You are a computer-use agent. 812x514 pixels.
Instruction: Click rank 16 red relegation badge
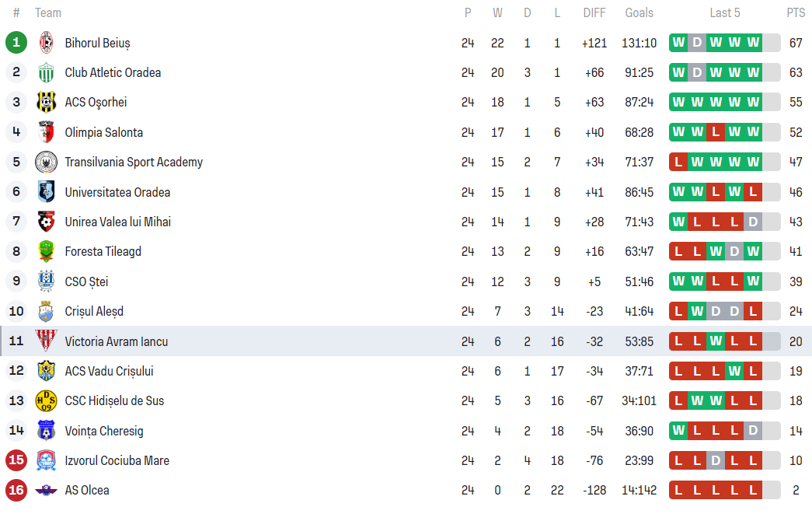(16, 491)
